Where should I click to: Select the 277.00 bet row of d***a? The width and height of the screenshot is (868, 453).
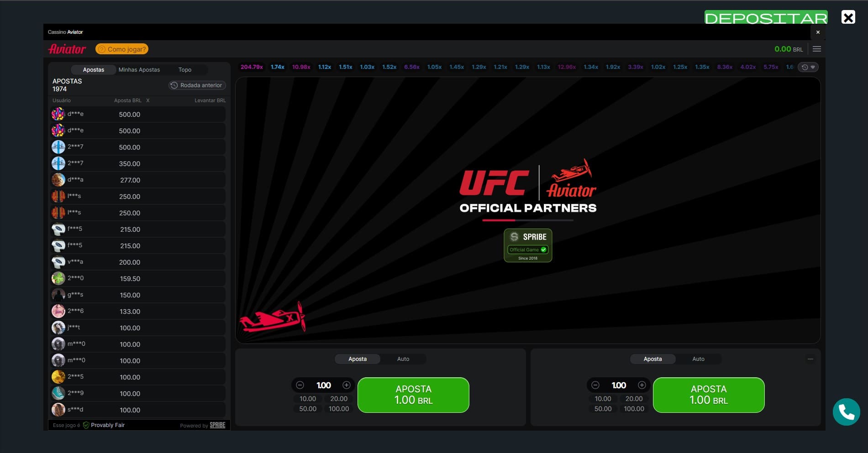point(137,180)
